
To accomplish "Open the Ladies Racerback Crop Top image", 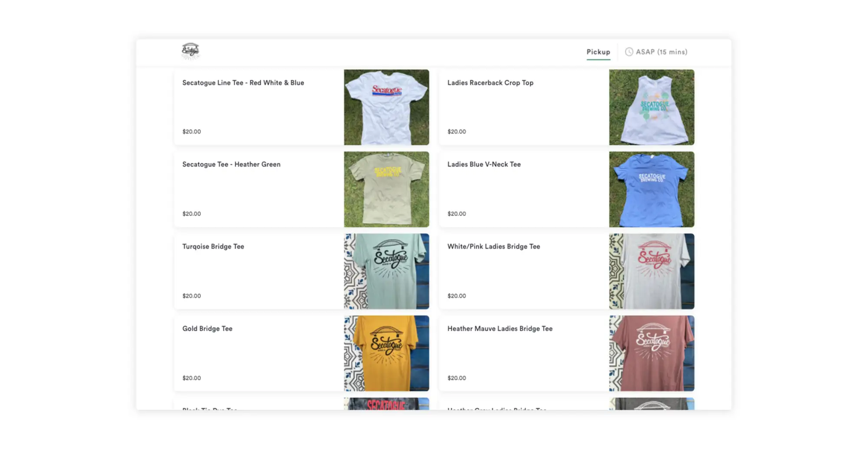I will coord(651,107).
